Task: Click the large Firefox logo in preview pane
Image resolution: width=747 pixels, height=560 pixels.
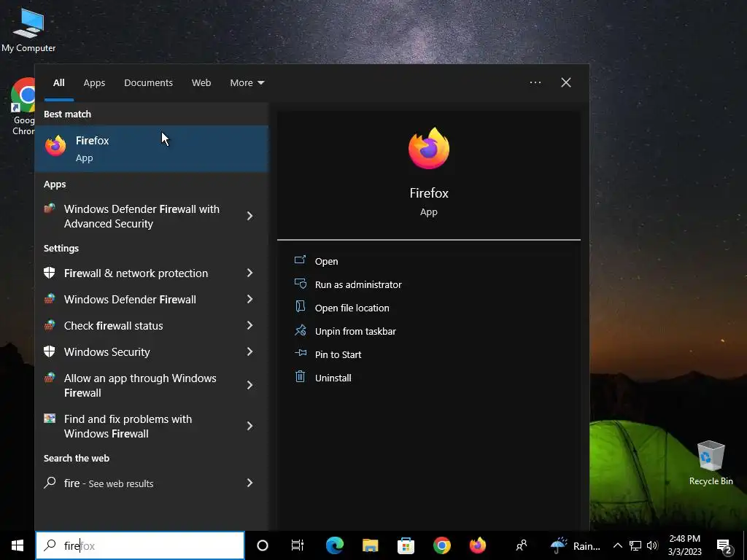Action: (x=429, y=148)
